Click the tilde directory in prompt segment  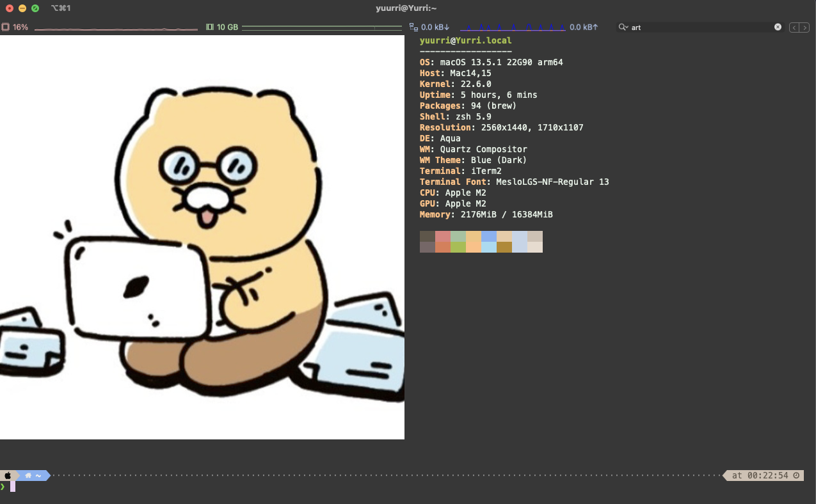[38, 475]
